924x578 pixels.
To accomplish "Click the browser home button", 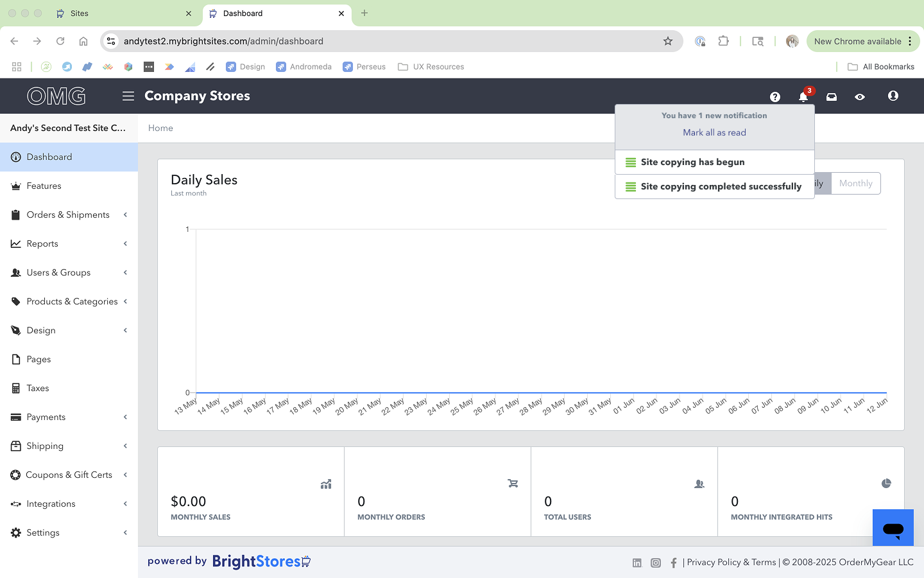I will (83, 41).
